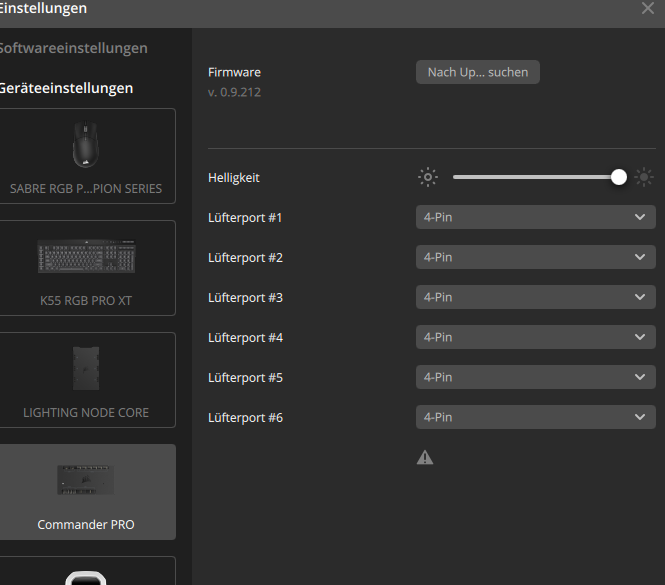The image size is (665, 585).
Task: Open the Lüfterport #2 dropdown
Action: point(536,257)
